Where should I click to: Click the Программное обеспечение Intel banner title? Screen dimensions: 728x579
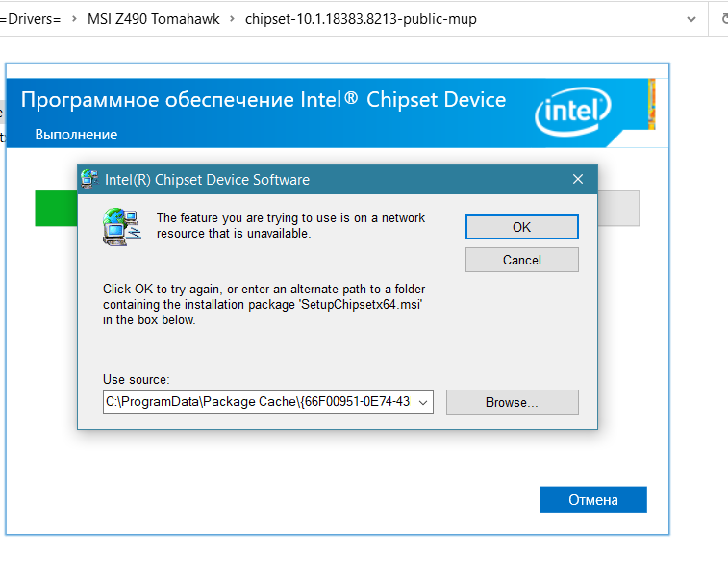264,100
